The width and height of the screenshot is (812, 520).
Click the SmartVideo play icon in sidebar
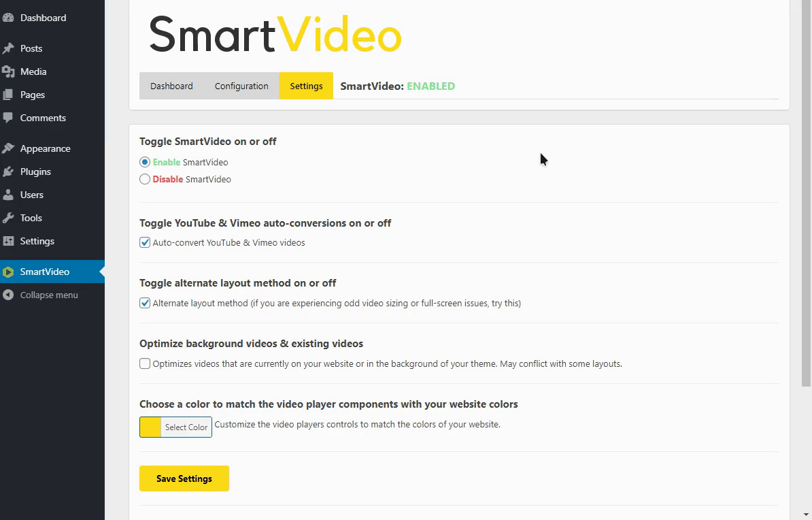(x=7, y=272)
